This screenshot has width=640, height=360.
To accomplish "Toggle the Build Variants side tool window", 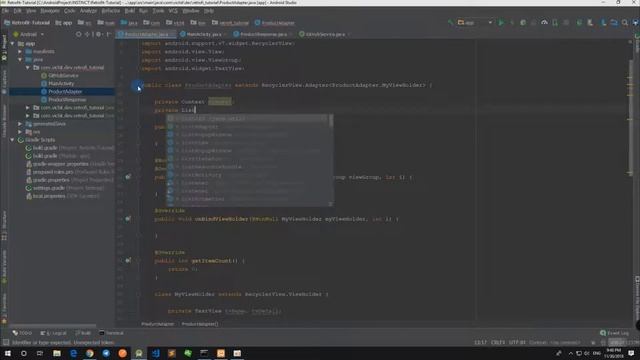I will point(4,267).
